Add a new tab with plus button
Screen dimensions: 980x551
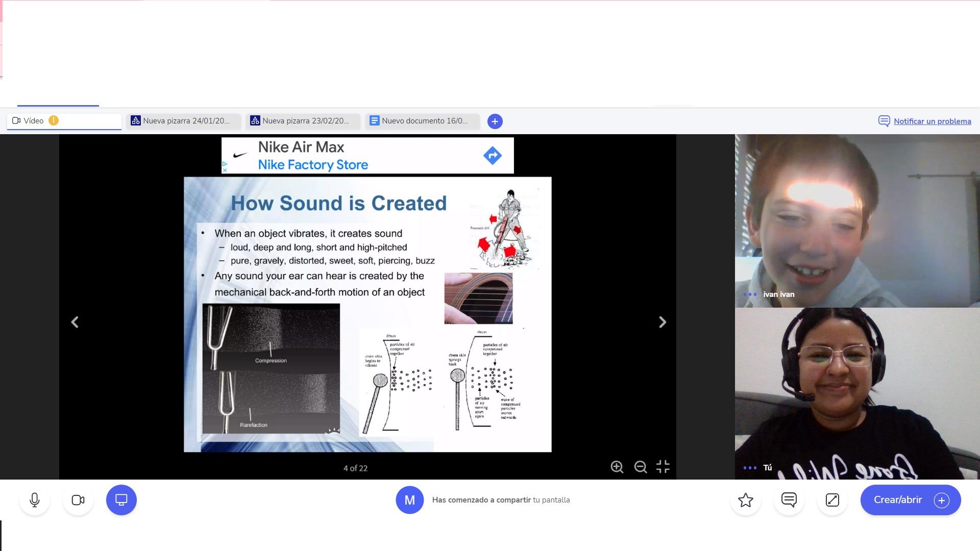(495, 121)
